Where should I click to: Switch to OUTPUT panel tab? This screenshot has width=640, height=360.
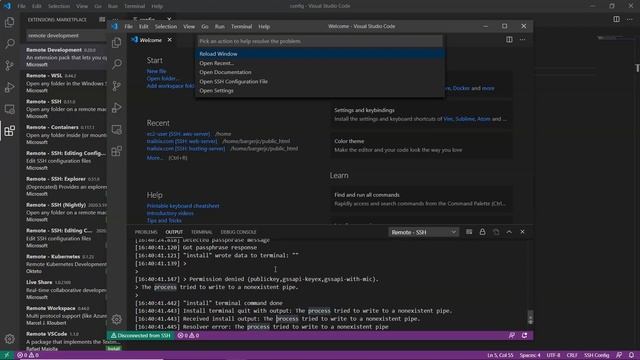[x=174, y=232]
